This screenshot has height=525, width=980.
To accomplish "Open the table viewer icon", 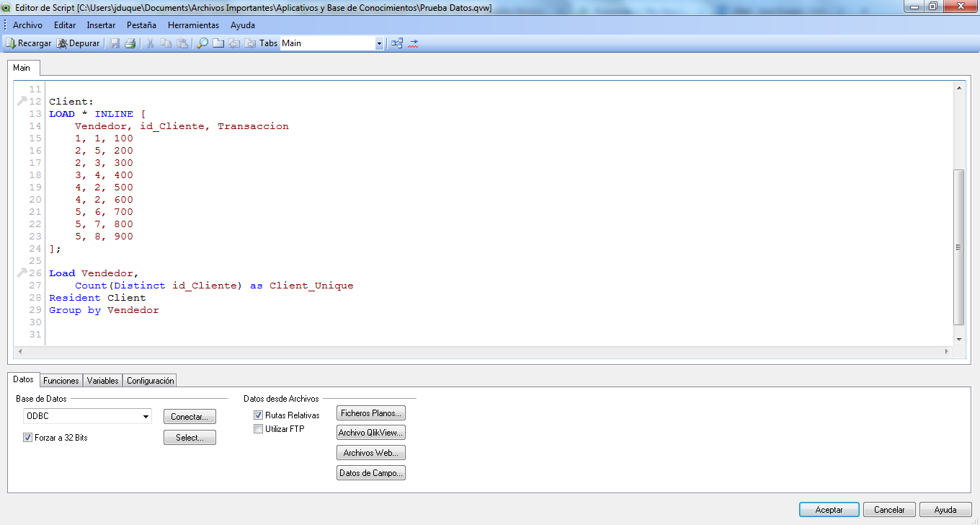I will pos(397,43).
